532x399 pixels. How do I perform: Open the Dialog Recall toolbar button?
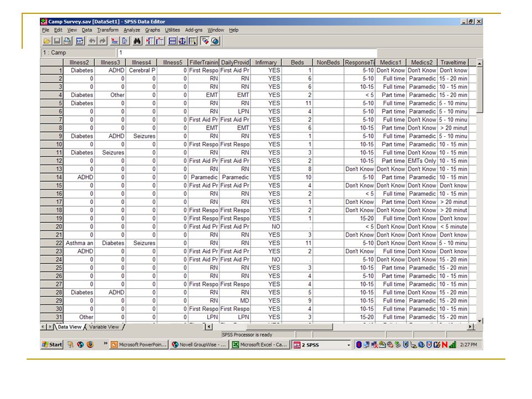(x=80, y=41)
